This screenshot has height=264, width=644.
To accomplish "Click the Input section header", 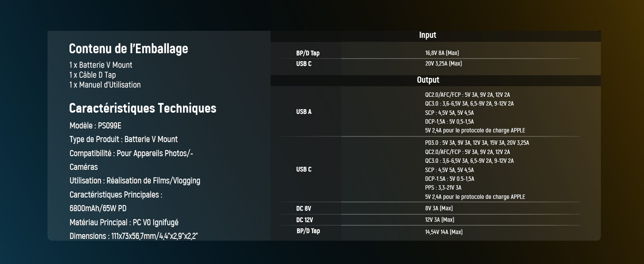I will click(x=428, y=35).
